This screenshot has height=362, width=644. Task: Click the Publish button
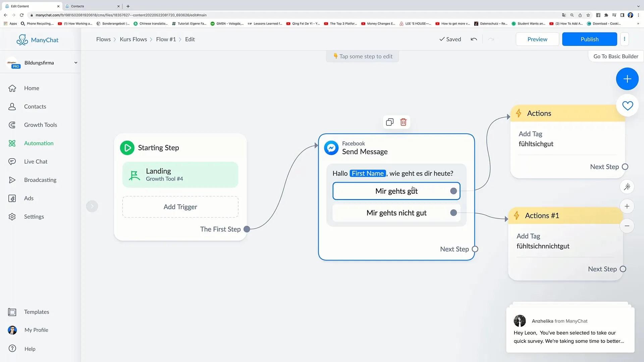point(590,39)
